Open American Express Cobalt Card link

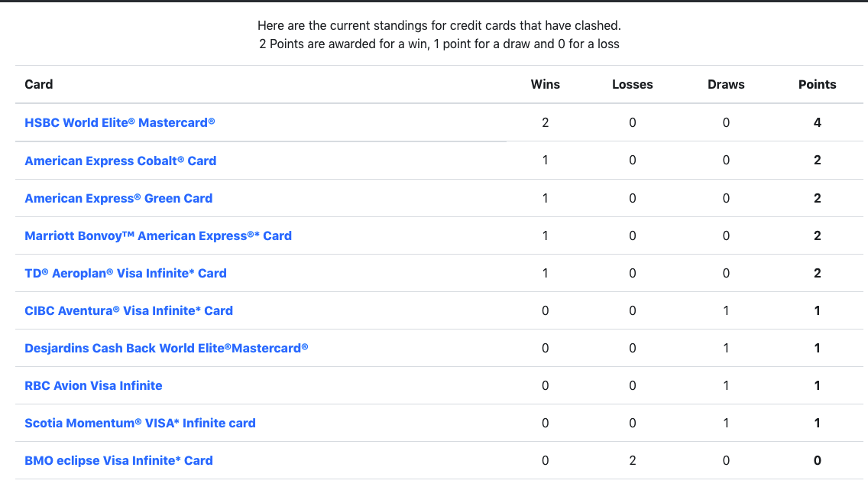[120, 161]
